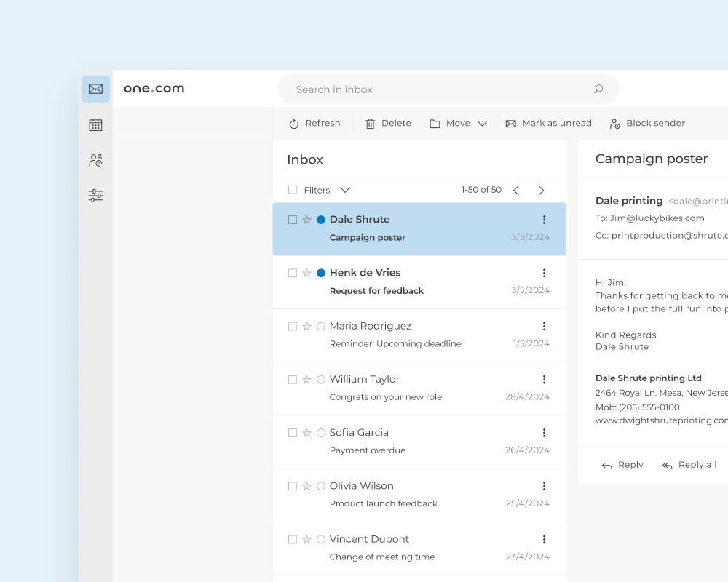Toggle unread dot of William Taylor email

321,380
